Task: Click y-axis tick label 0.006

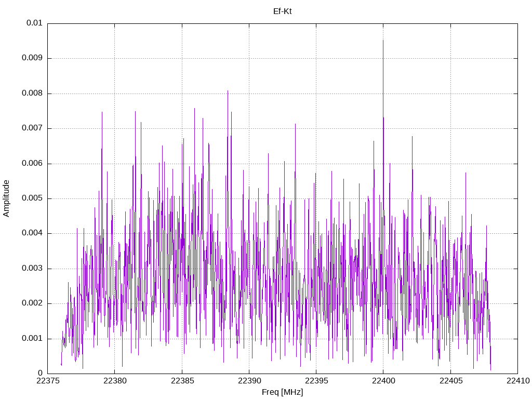Action: [x=32, y=164]
